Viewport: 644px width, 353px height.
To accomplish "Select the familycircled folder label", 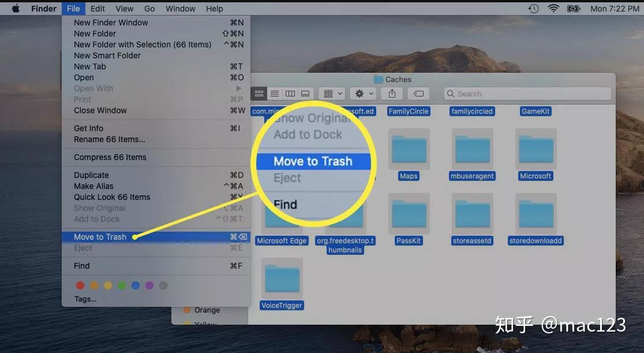I will pyautogui.click(x=472, y=112).
